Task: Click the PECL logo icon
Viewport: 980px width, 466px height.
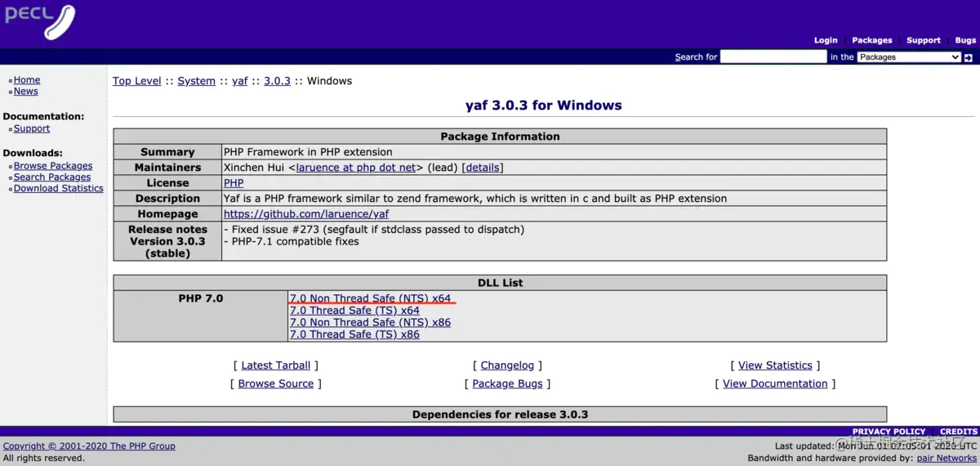Action: pos(39,22)
